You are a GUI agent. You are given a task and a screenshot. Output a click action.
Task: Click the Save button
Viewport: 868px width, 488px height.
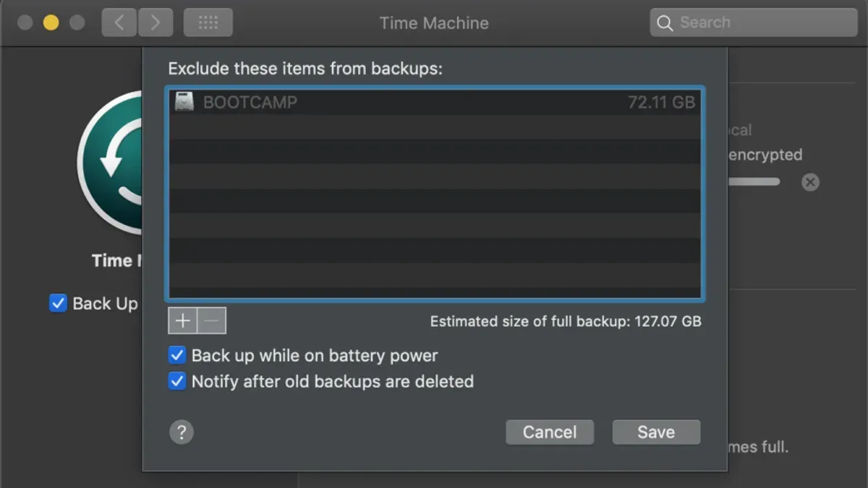click(x=656, y=432)
